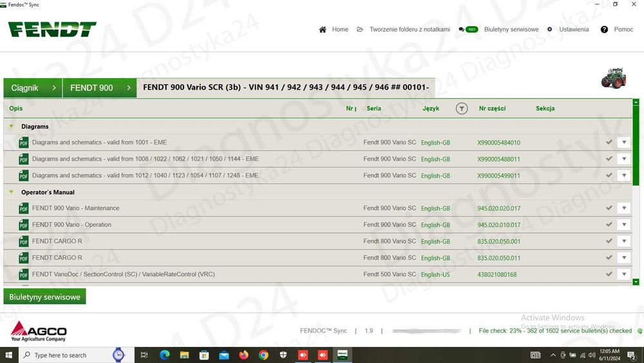Open PDF icon for Diagrams valid from 1008
Screen dimensions: 644x363
pos(23,159)
